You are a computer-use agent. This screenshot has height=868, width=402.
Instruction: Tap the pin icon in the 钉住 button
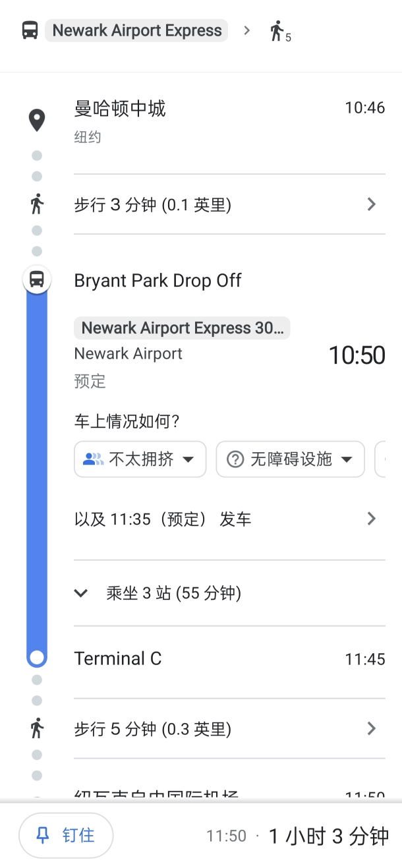[43, 836]
